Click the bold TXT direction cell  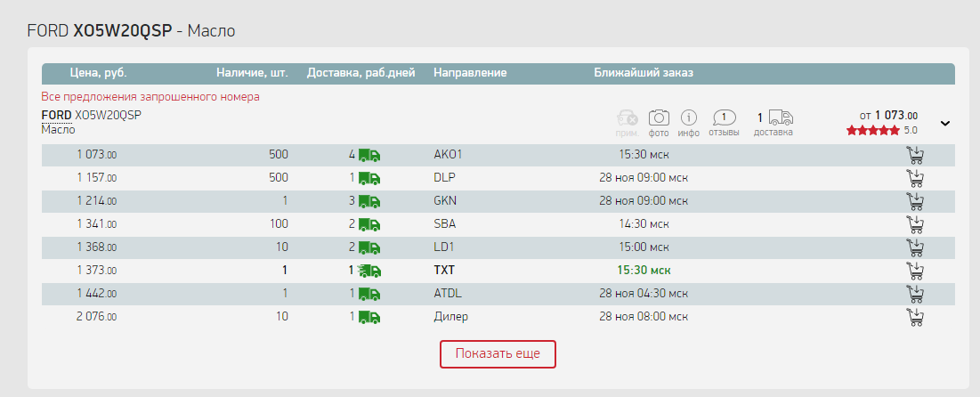444,271
